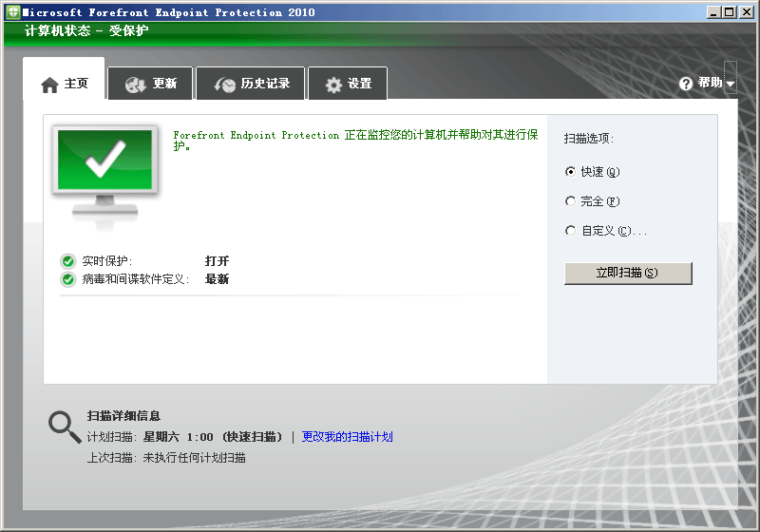Image resolution: width=760 pixels, height=532 pixels.
Task: Click the green check icon beside 病毒和间谍软件定义
Action: pos(68,279)
